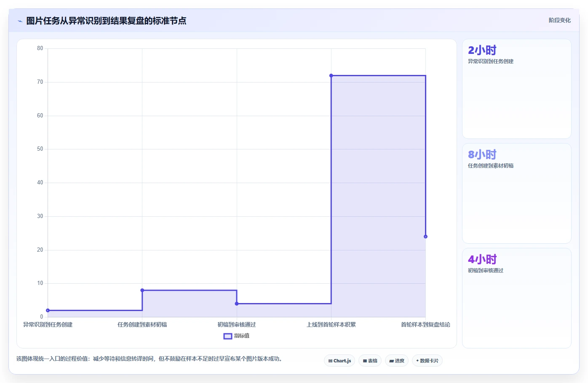Click x-axis label 异常识别到任务创建
Screen dimensions: 588x383
pos(48,324)
